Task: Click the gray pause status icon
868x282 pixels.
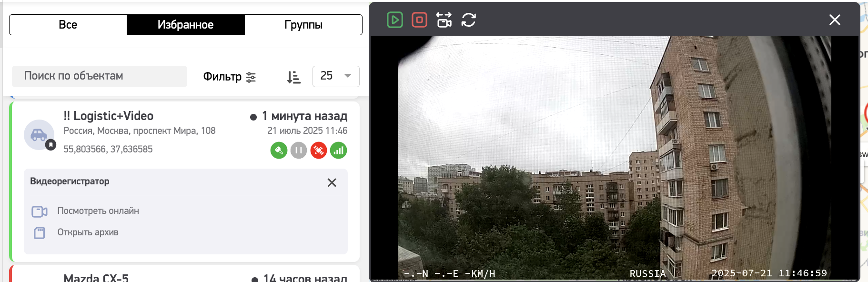Action: tap(299, 151)
